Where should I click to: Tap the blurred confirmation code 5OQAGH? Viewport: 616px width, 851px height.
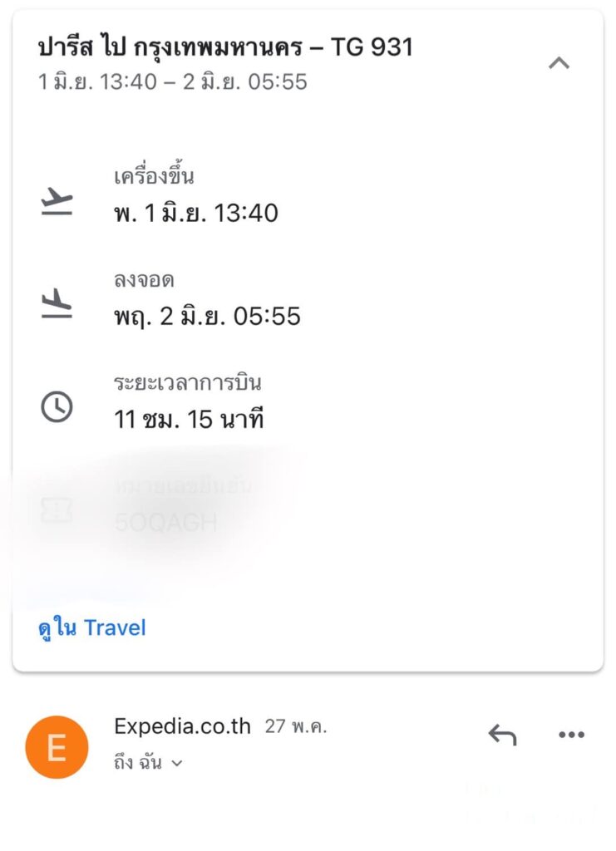pyautogui.click(x=166, y=522)
